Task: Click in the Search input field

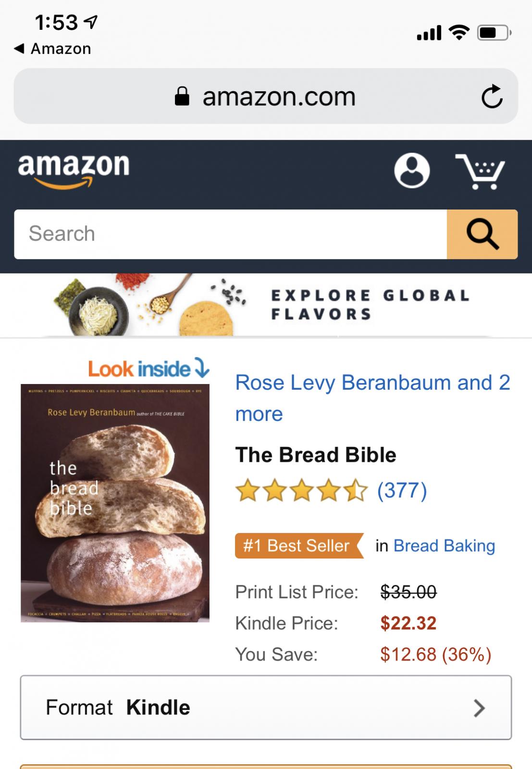Action: (231, 235)
